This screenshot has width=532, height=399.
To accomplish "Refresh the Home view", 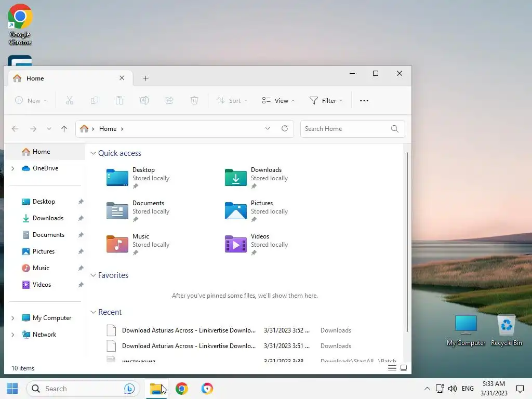I will pos(285,129).
